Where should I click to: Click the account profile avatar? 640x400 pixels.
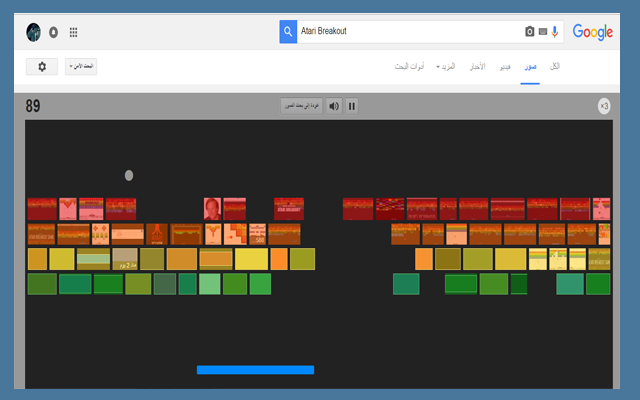(33, 32)
